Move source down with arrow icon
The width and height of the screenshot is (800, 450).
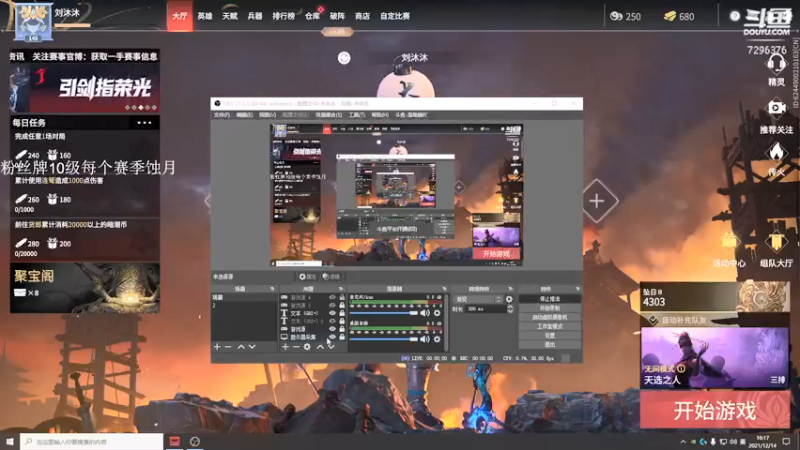tap(331, 347)
